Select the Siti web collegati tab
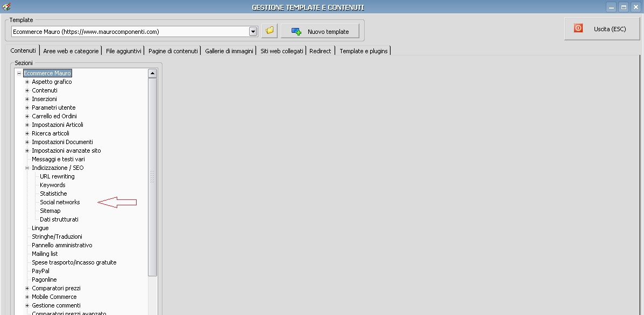The width and height of the screenshot is (644, 315). 282,51
